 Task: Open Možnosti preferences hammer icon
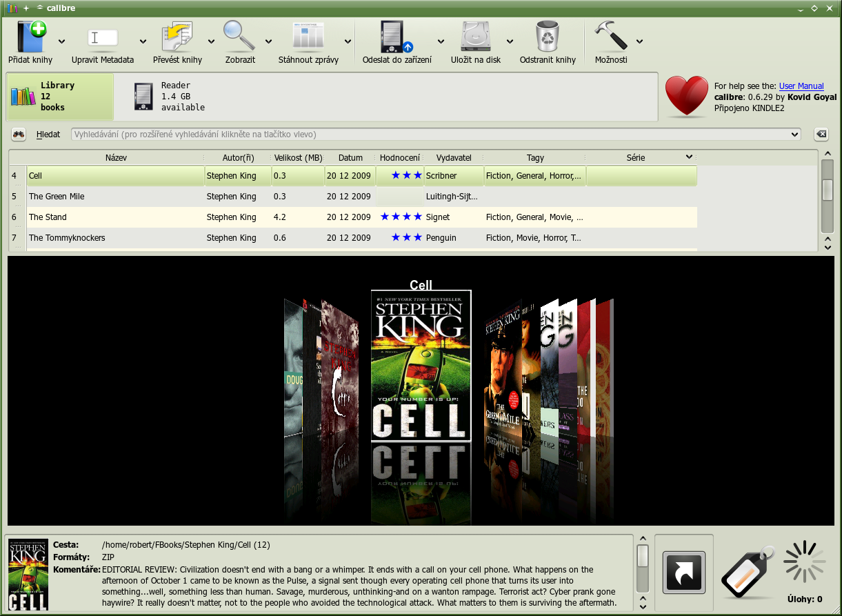click(x=611, y=37)
